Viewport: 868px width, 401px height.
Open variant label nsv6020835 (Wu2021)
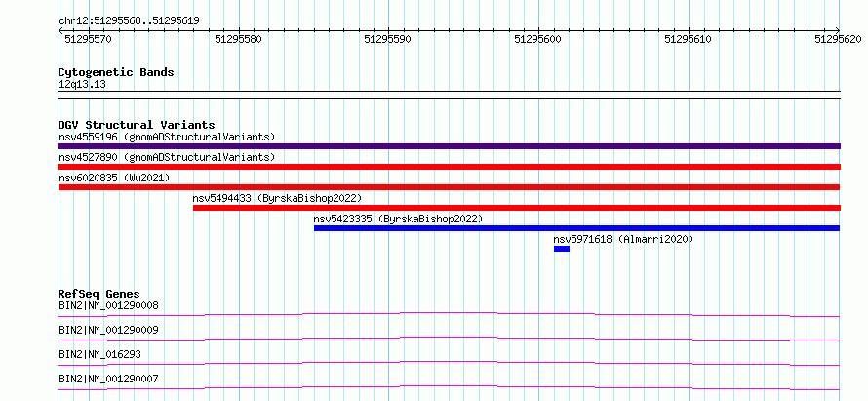click(114, 178)
